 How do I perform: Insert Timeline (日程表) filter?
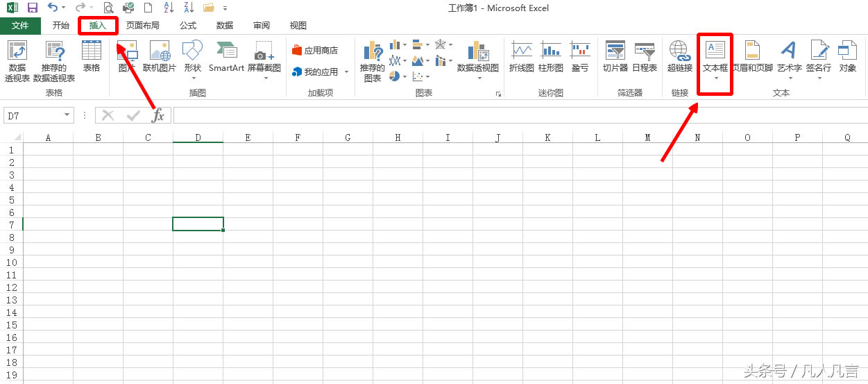click(645, 57)
